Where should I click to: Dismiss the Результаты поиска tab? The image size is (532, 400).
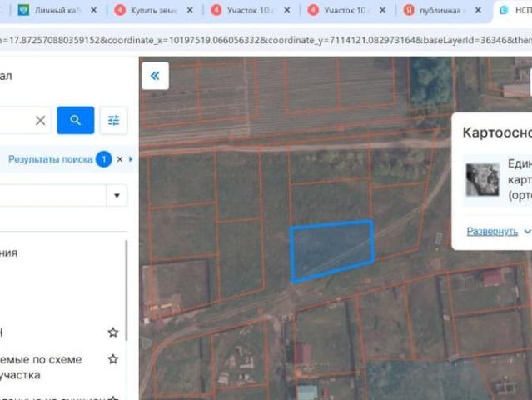pyautogui.click(x=119, y=159)
